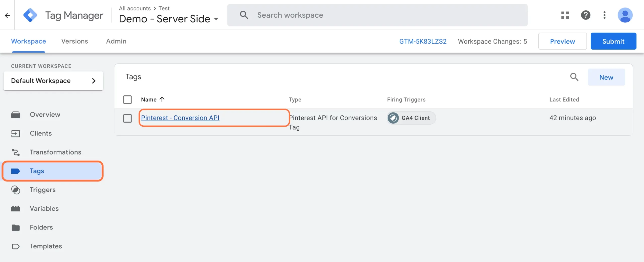Viewport: 644px width, 262px height.
Task: Click the Folders sidebar icon
Action: click(x=16, y=228)
